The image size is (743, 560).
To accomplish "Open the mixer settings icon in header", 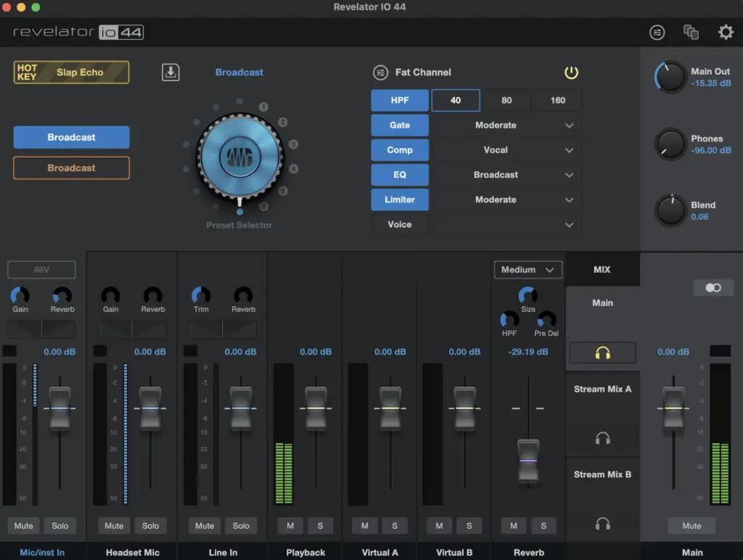I will pos(657,32).
